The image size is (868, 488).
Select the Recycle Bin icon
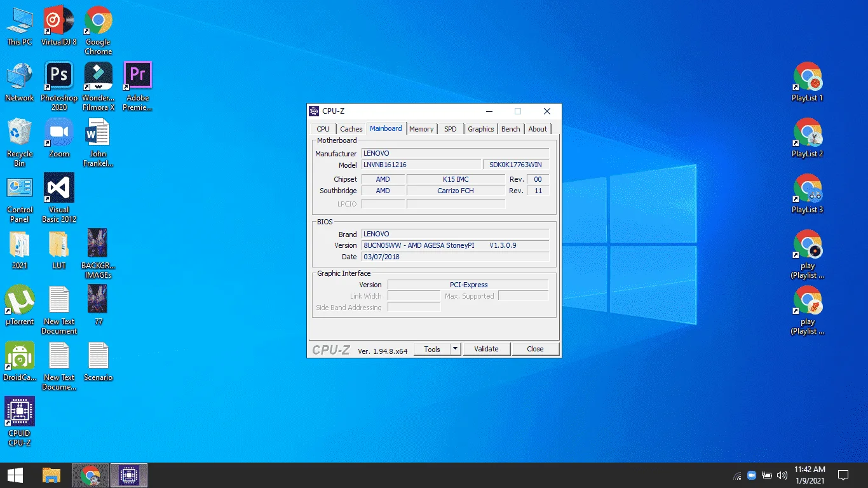[x=20, y=143]
